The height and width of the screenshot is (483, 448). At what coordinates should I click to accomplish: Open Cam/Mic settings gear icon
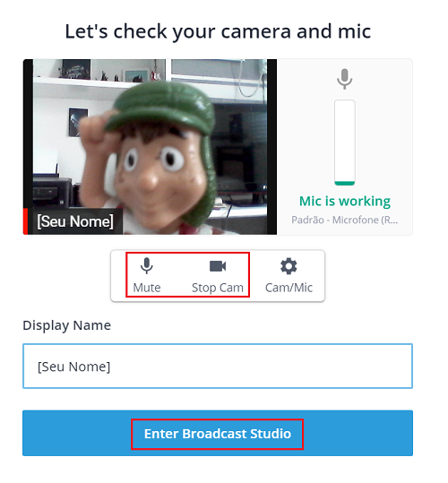[289, 266]
